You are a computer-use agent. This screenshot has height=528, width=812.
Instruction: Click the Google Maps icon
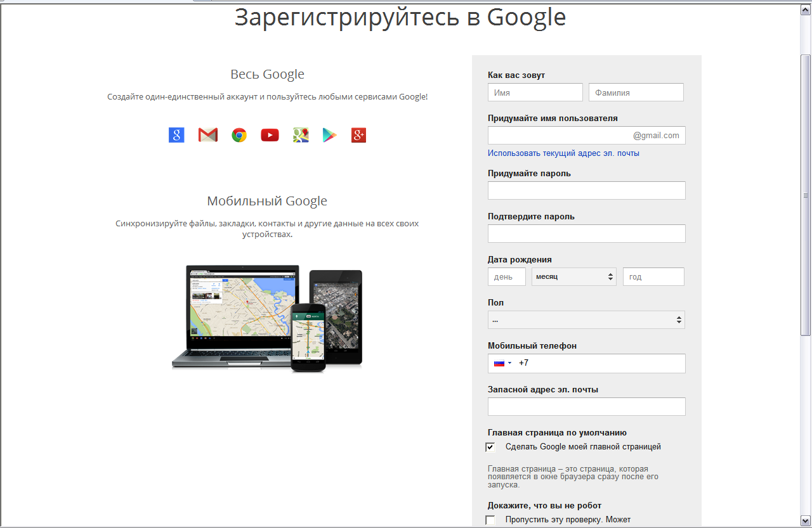[301, 135]
